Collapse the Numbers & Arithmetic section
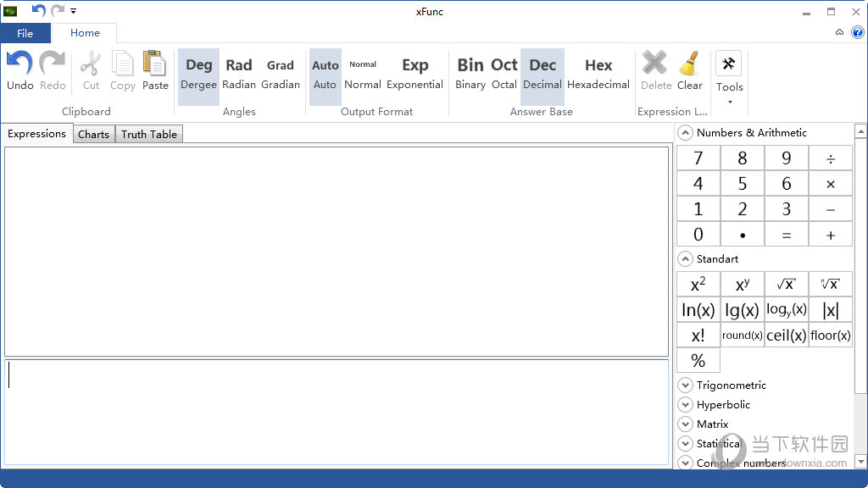The width and height of the screenshot is (868, 488). point(685,133)
